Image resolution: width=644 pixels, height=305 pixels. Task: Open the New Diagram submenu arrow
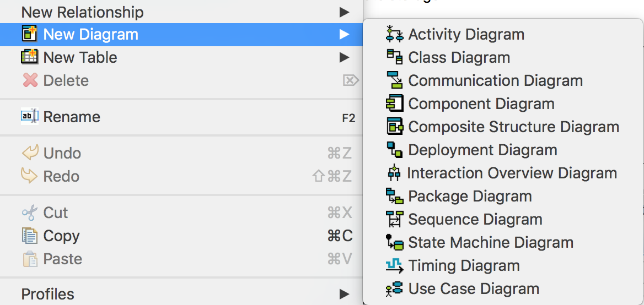[x=344, y=35]
